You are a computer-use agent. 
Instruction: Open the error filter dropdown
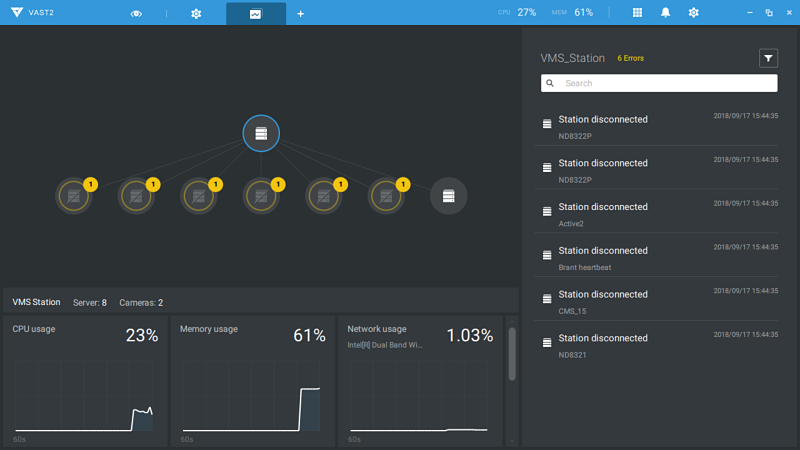[x=768, y=58]
